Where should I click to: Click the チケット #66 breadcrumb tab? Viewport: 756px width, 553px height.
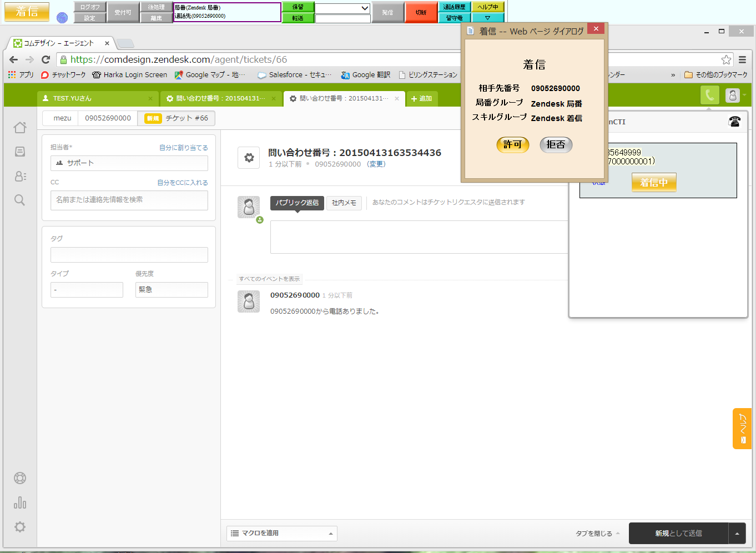[177, 118]
